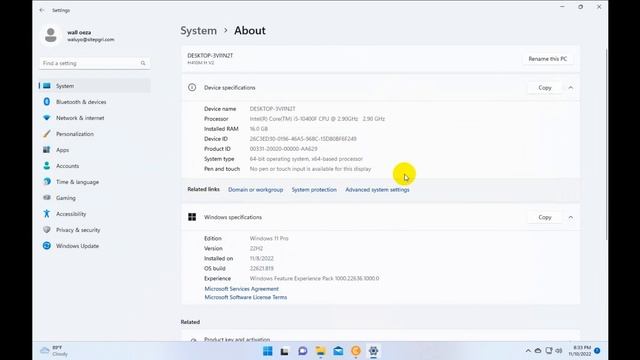Open the System protection link
This screenshot has width=640, height=360.
[314, 190]
